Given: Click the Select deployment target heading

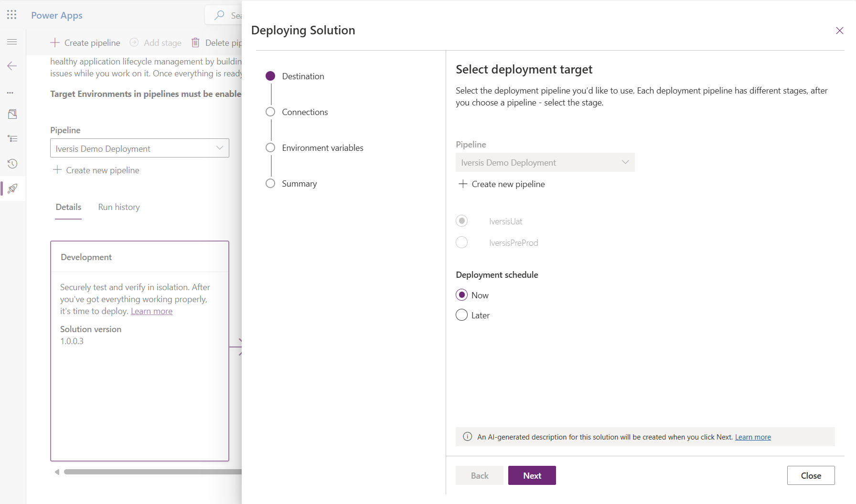Looking at the screenshot, I should pos(524,70).
